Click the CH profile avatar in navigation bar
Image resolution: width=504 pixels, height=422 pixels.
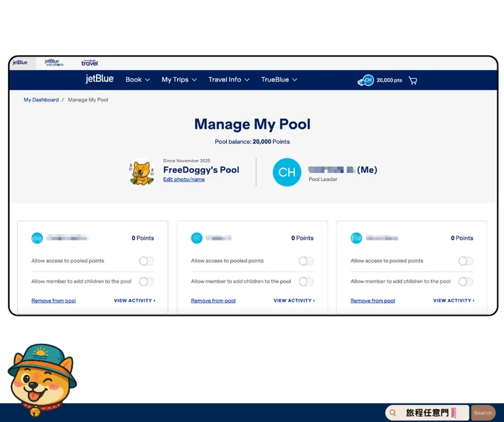[x=368, y=80]
